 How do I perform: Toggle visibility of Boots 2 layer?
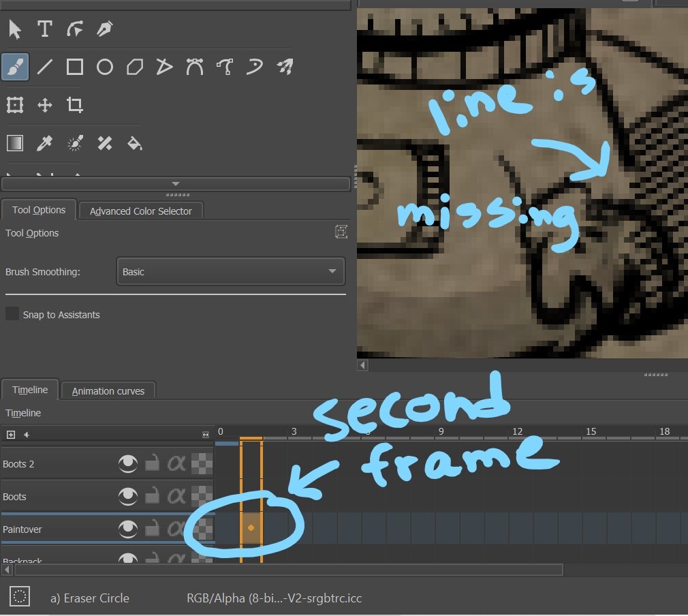tap(127, 463)
